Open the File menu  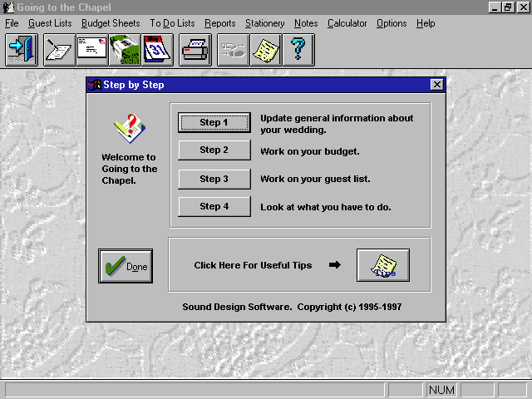click(x=12, y=23)
